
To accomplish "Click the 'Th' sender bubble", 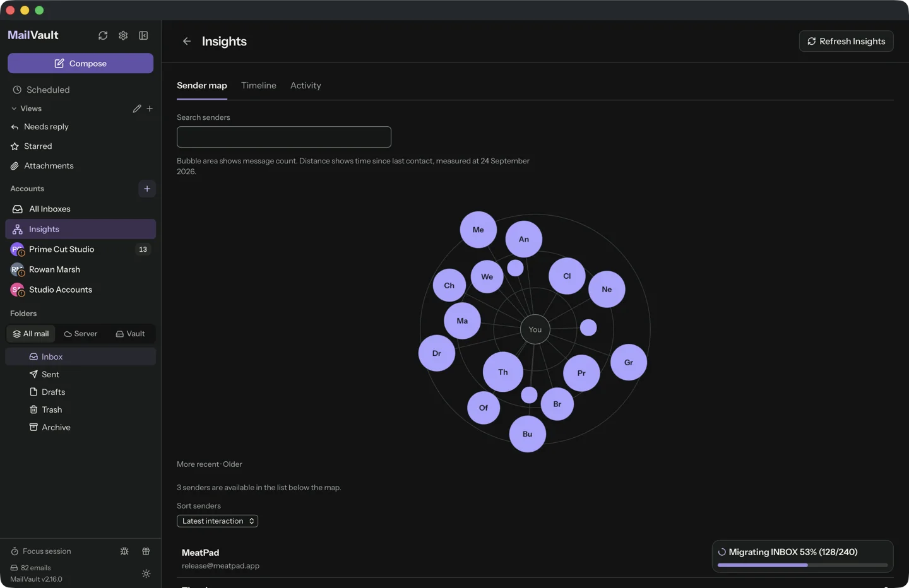I will [503, 372].
